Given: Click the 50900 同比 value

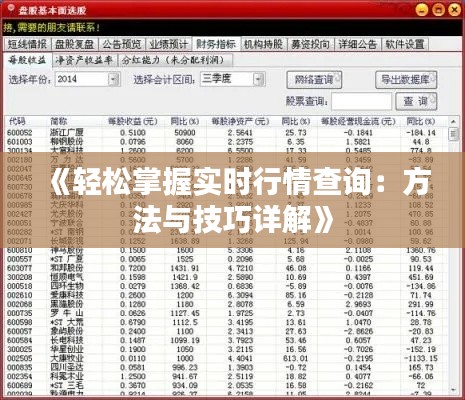Looking at the screenshot, I should click(185, 133).
